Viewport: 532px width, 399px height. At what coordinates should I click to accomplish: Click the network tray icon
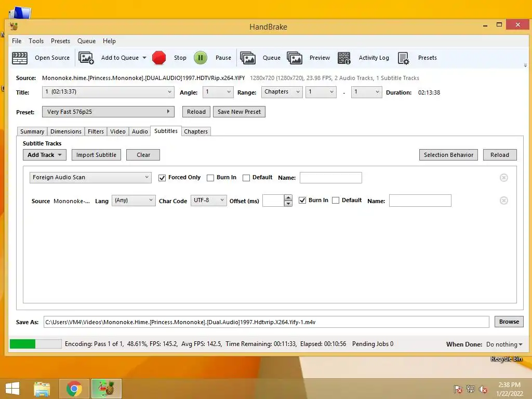[x=471, y=389]
